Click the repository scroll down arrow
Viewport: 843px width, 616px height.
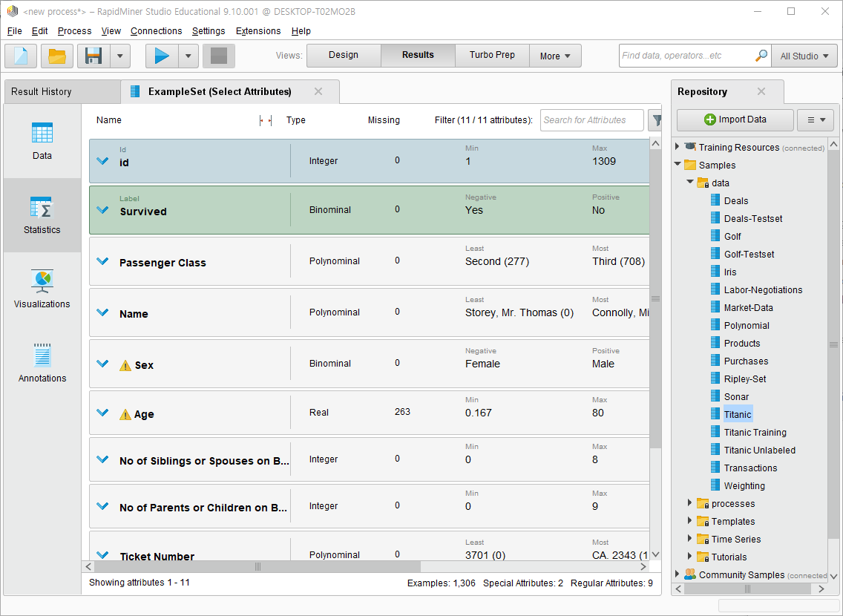(x=834, y=576)
